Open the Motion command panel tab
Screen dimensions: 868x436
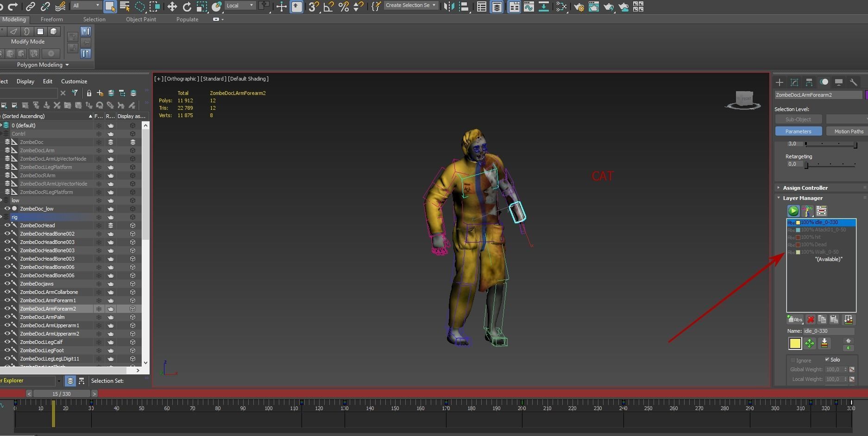pos(824,82)
